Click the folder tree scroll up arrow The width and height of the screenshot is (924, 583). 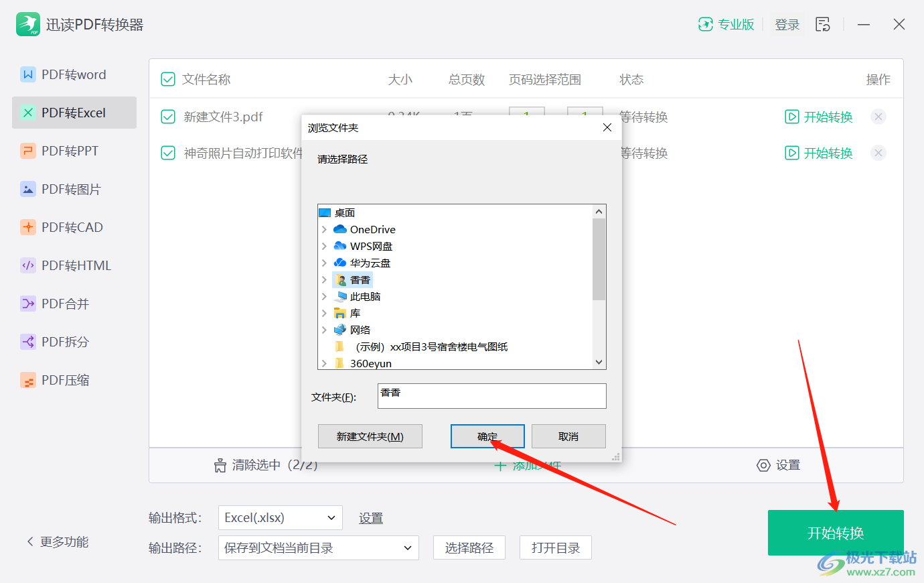599,212
